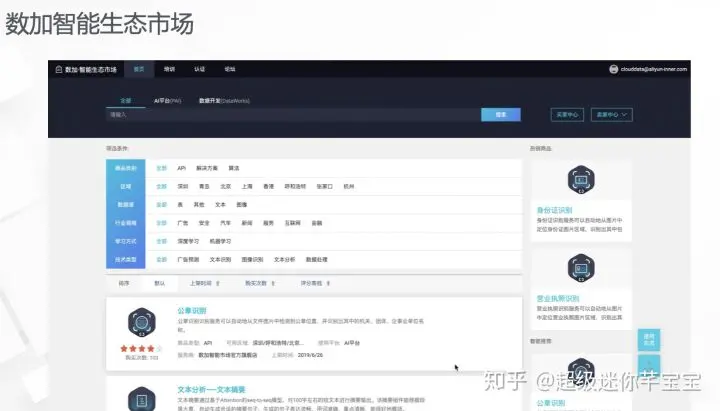The width and height of the screenshot is (720, 411).
Task: Filter learning method by 机器学习
Action: 220,241
